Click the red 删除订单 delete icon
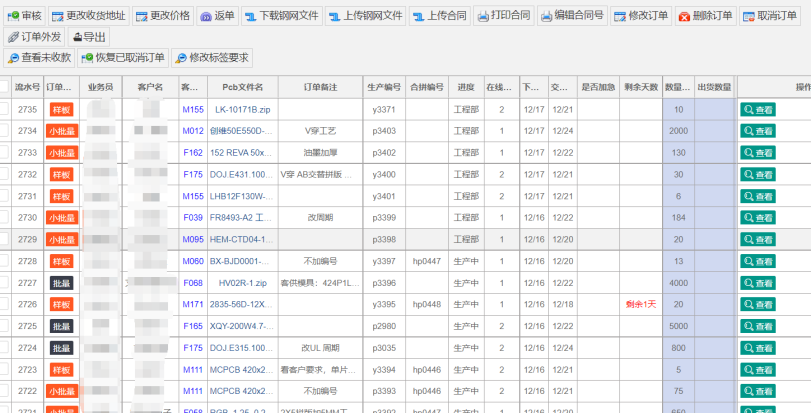The image size is (811, 414). 684,17
